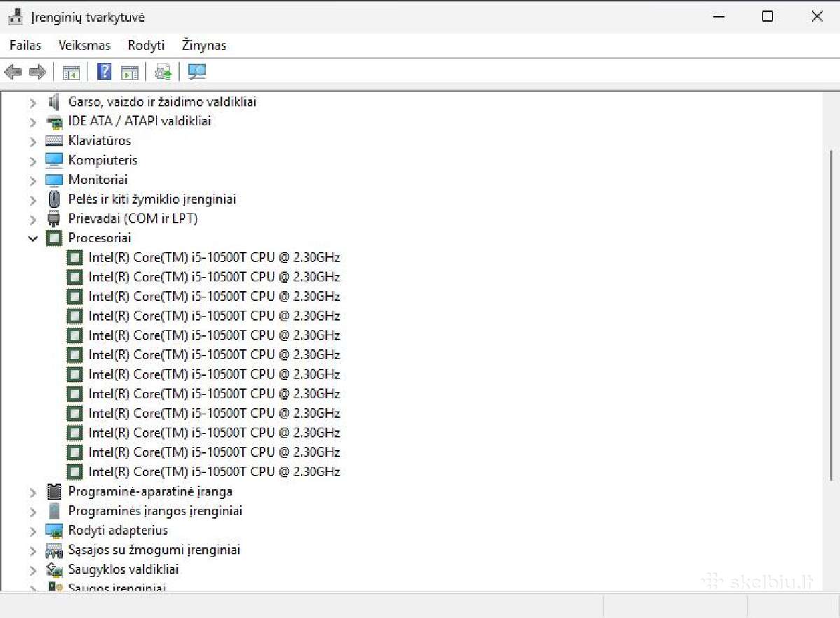840x618 pixels.
Task: Open Help via the blue question mark icon
Action: tap(104, 71)
